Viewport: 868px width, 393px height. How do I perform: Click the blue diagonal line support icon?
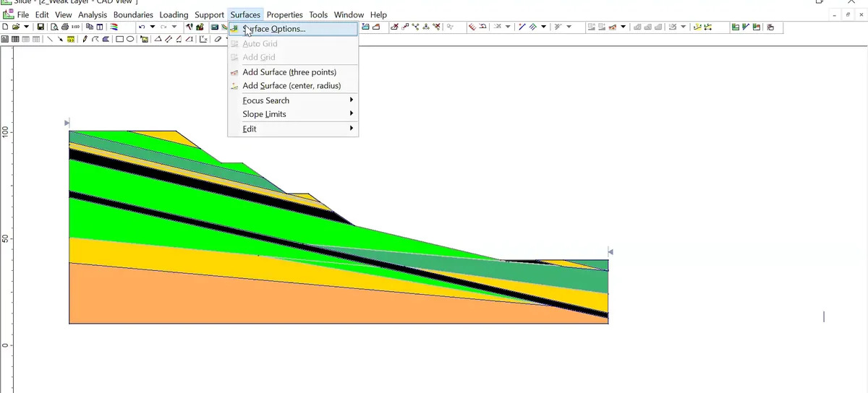click(522, 27)
